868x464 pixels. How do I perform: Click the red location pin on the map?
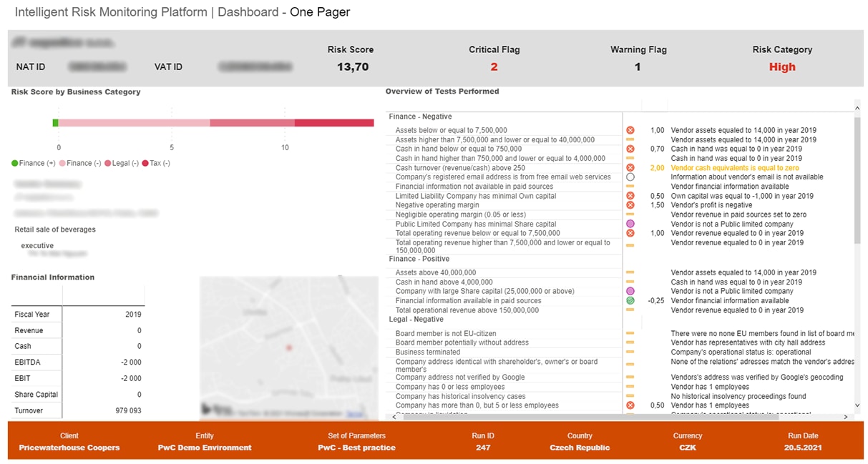pos(289,347)
